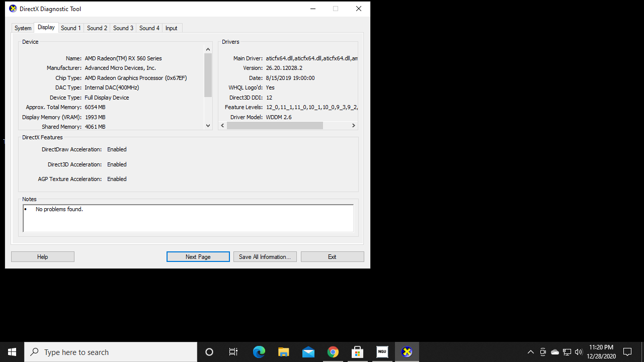The height and width of the screenshot is (362, 644).
Task: Open Mail app from taskbar
Action: (x=308, y=352)
